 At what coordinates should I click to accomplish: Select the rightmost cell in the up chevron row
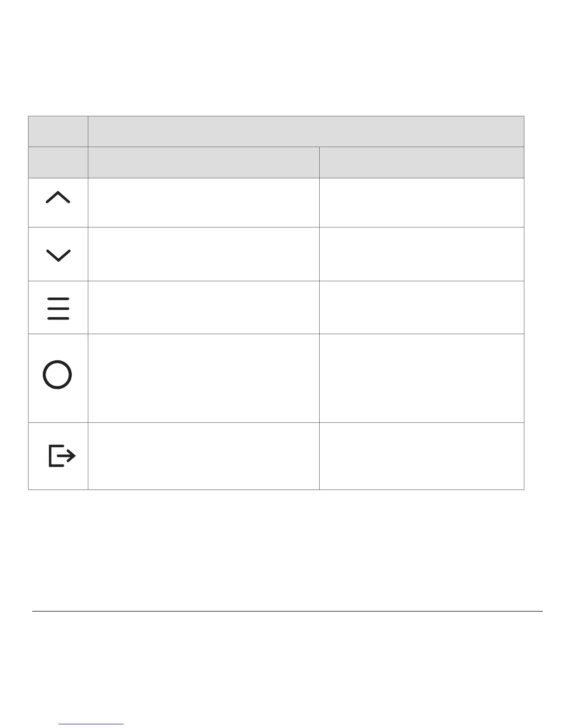point(421,203)
